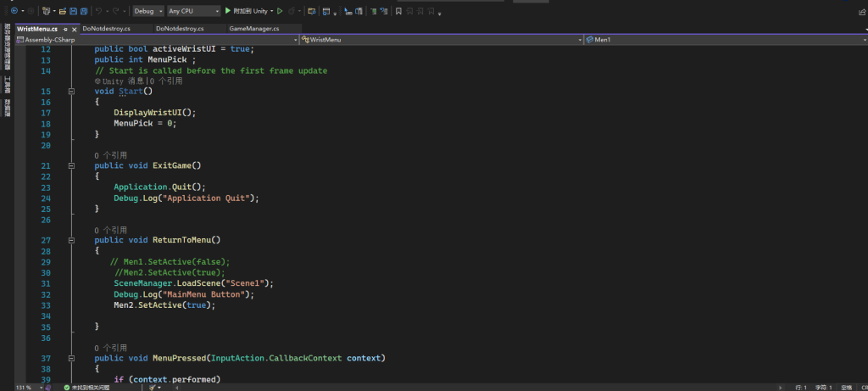The image size is (868, 391).
Task: Click the Save file icon
Action: tap(73, 10)
